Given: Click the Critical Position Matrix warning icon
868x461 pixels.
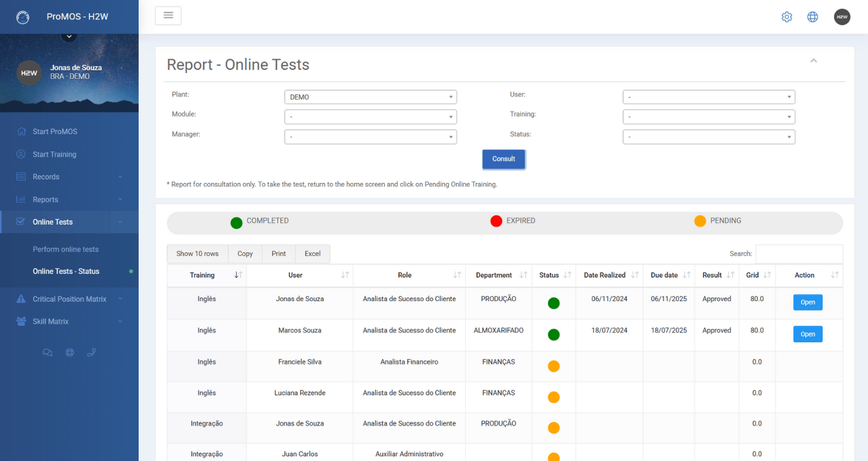Looking at the screenshot, I should point(21,299).
